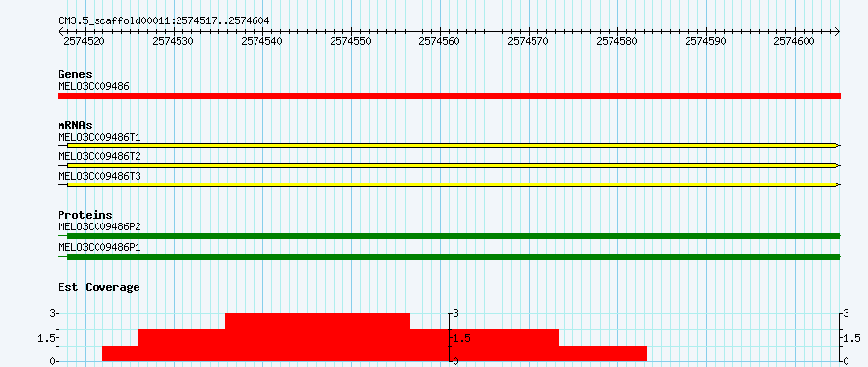Screen dimensions: 868x367
Task: Click the red MELO3C009486 gene bar
Action: (x=449, y=96)
